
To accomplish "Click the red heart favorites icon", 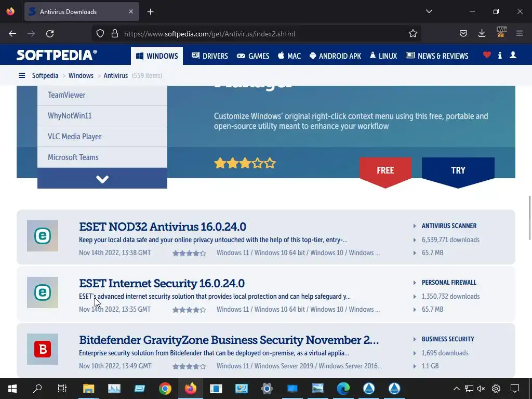I will click(487, 55).
